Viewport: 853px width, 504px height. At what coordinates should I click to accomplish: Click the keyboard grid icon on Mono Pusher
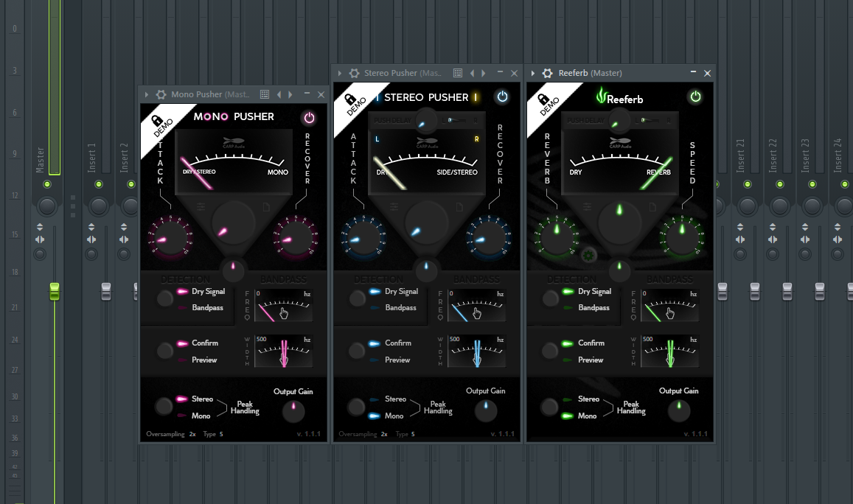pyautogui.click(x=264, y=94)
